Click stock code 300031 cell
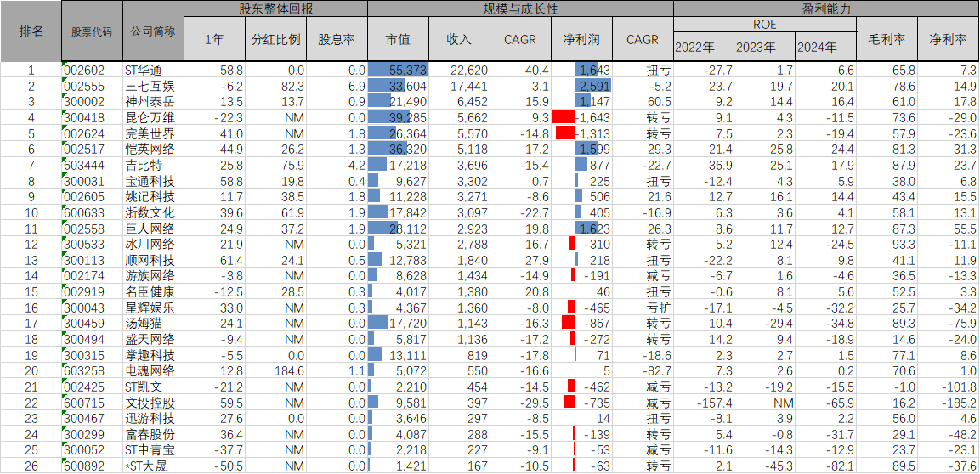 click(x=92, y=180)
